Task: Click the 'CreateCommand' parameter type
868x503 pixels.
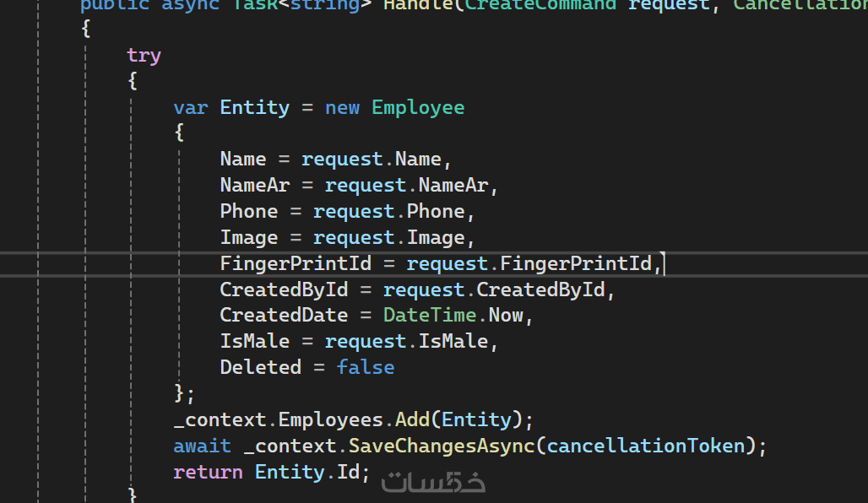Action: pos(540,4)
